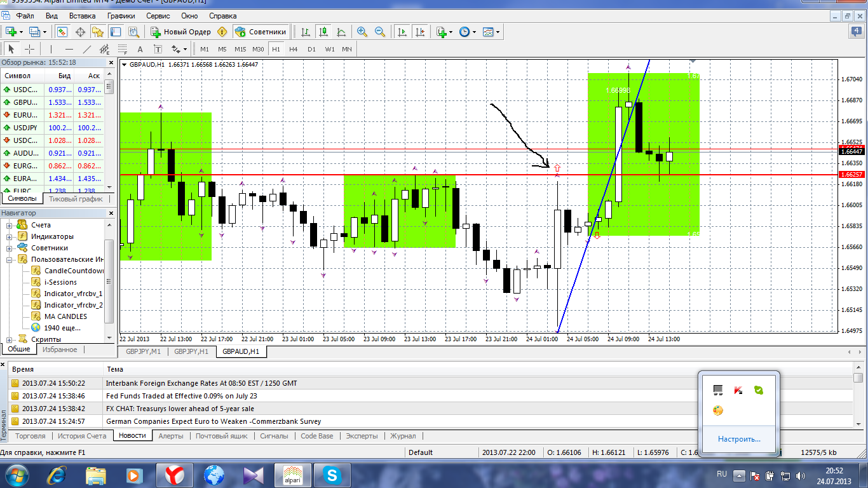Toggle the Data Window crosshair-circle icon
This screenshot has height=488, width=868.
(80, 32)
